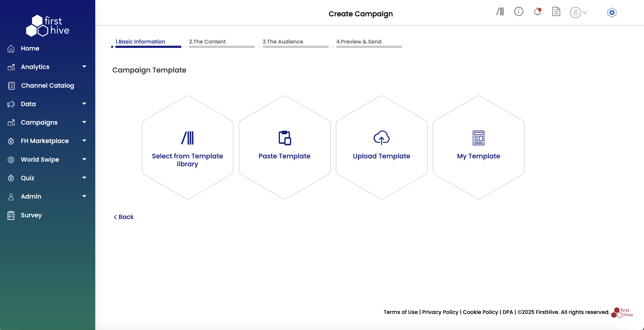This screenshot has height=330, width=644.
Task: Click the Campaigns chart icon
Action: click(11, 123)
